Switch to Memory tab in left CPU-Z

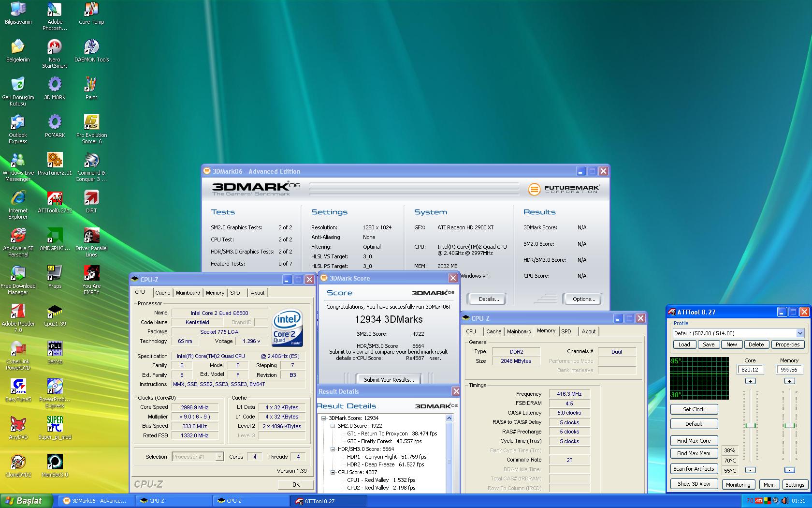coord(215,293)
